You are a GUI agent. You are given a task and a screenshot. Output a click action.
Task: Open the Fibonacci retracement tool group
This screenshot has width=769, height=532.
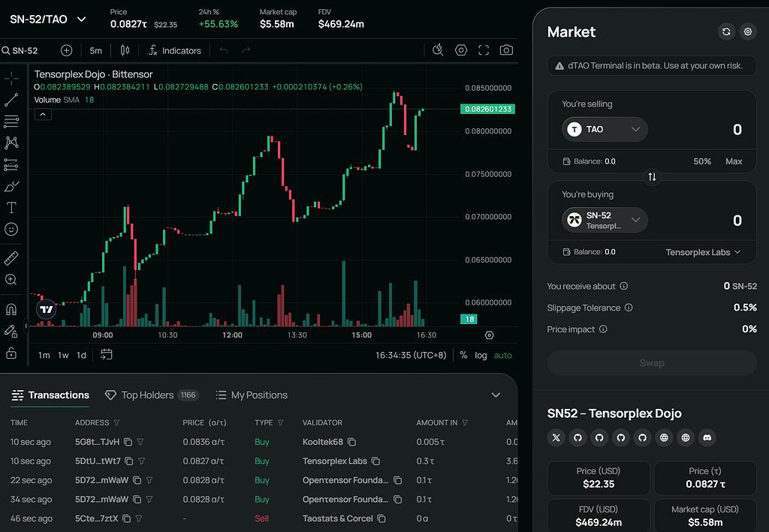click(x=11, y=121)
